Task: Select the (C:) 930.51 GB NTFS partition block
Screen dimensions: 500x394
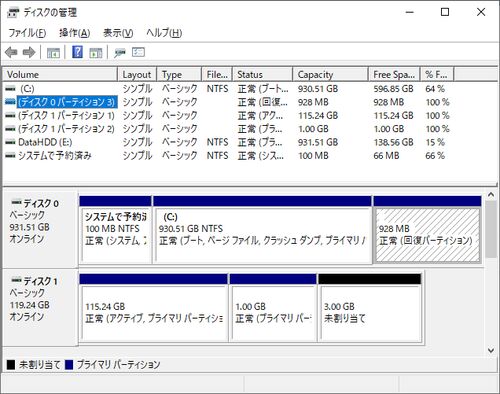Action: pyautogui.click(x=262, y=229)
